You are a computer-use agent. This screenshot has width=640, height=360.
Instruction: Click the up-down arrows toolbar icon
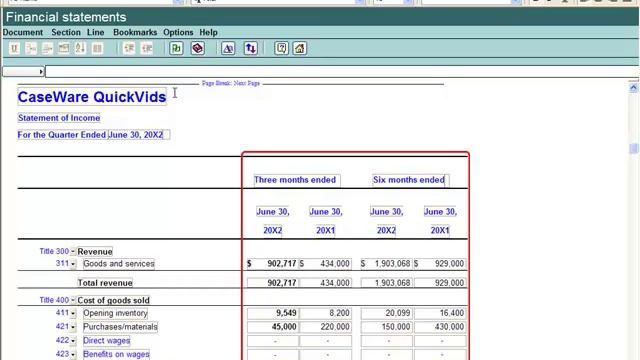[251, 49]
